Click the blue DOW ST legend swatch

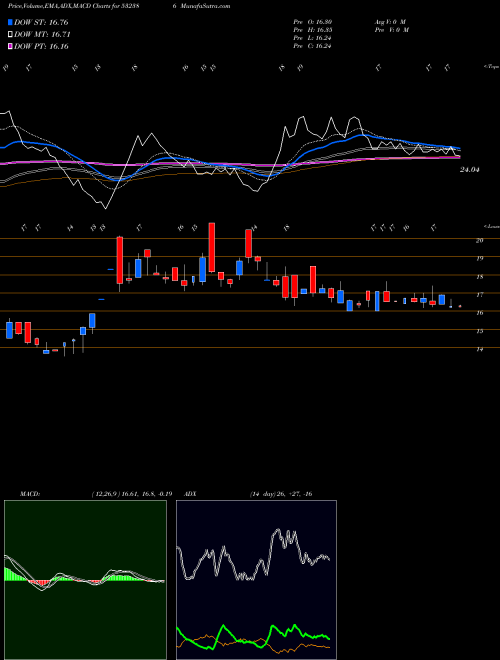[x=10, y=22]
